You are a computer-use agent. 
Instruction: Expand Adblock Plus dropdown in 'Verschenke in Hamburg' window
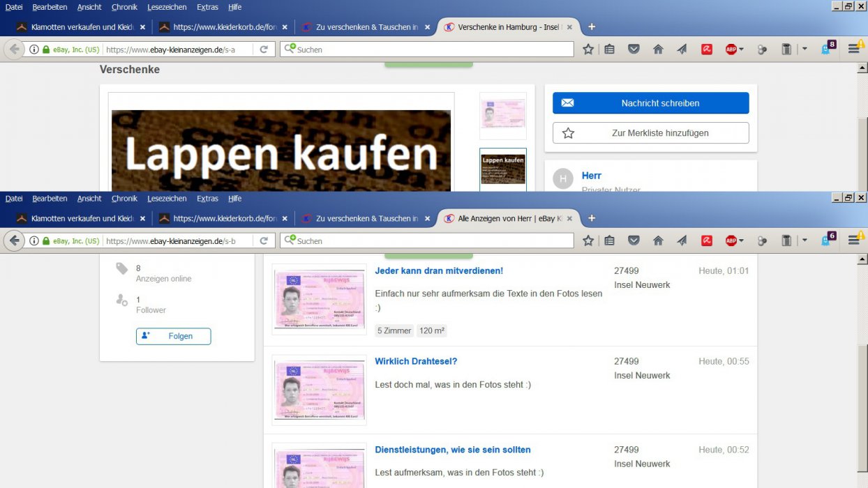point(741,49)
